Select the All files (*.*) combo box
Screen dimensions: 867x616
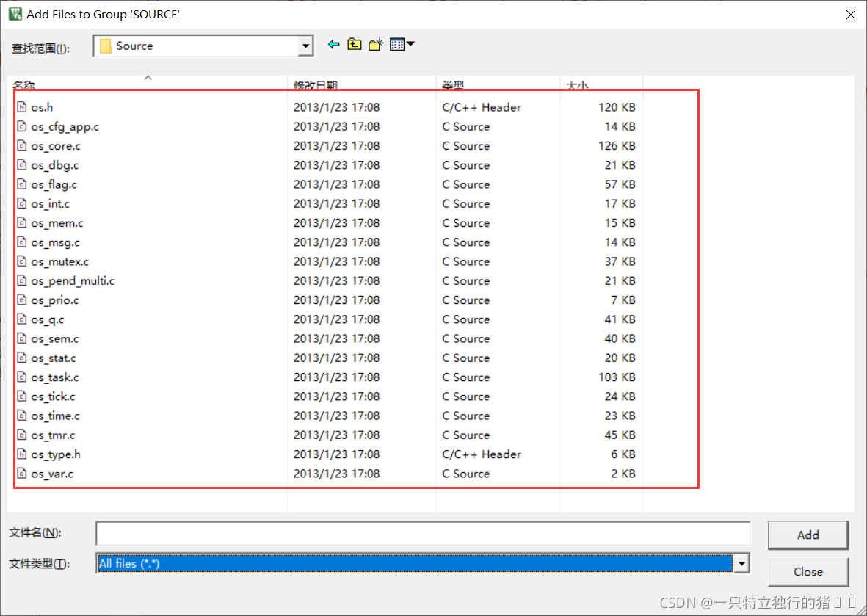pyautogui.click(x=422, y=563)
